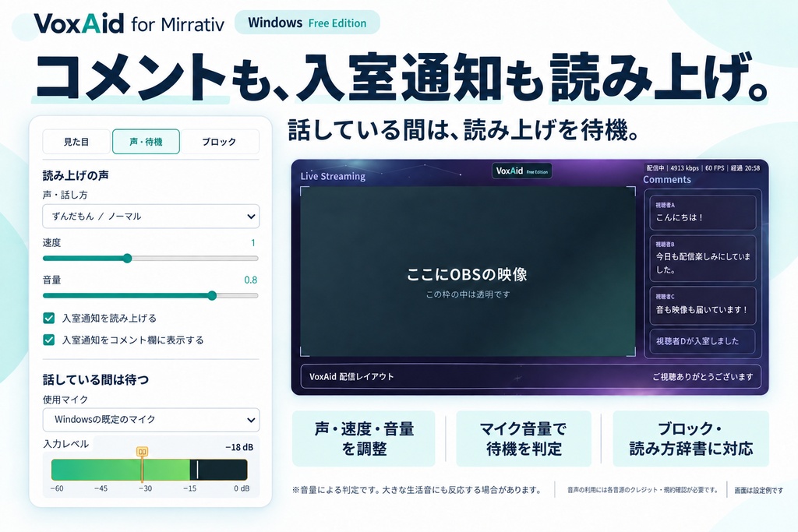
Task: Select the 声・待機 tab
Action: [146, 142]
